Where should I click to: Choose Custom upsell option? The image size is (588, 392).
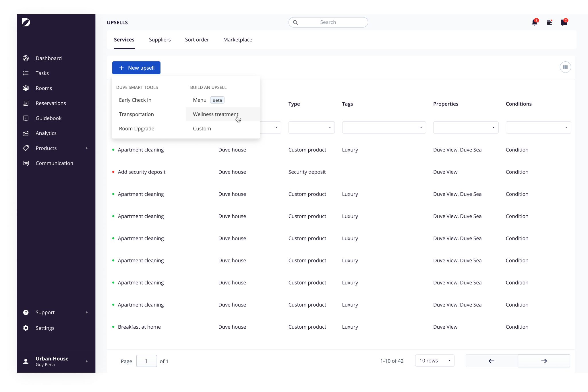click(223, 129)
